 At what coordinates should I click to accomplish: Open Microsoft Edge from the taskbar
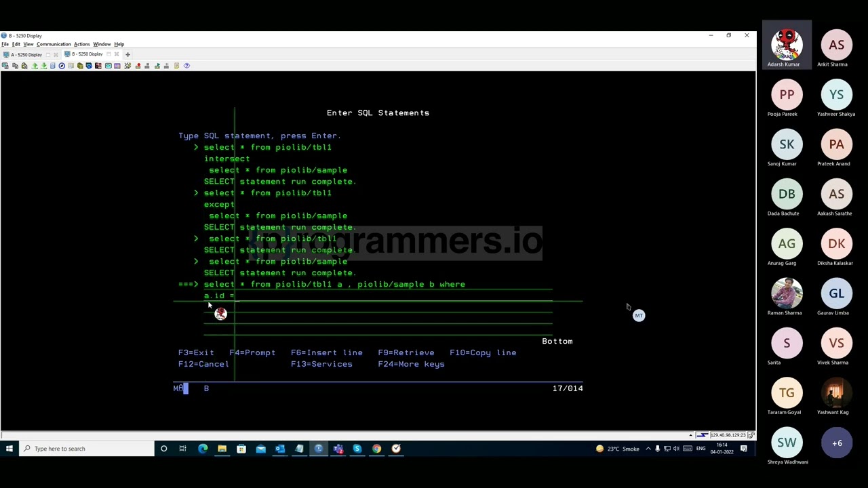203,449
